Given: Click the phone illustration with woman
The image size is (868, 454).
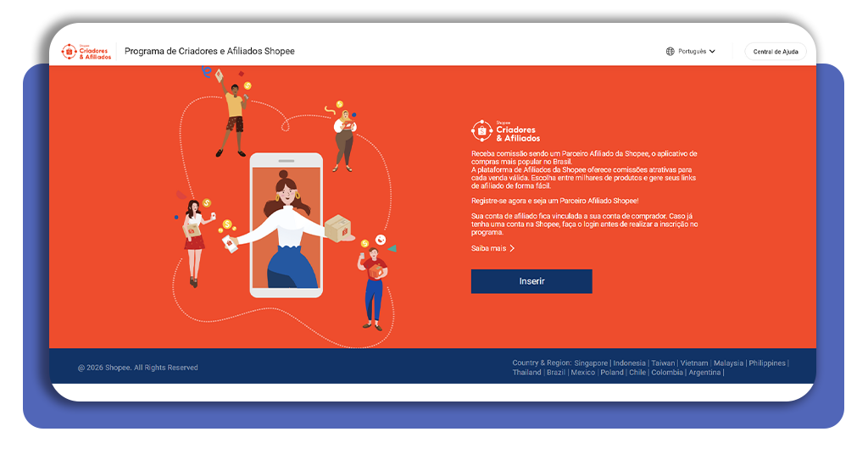Looking at the screenshot, I should click(287, 224).
